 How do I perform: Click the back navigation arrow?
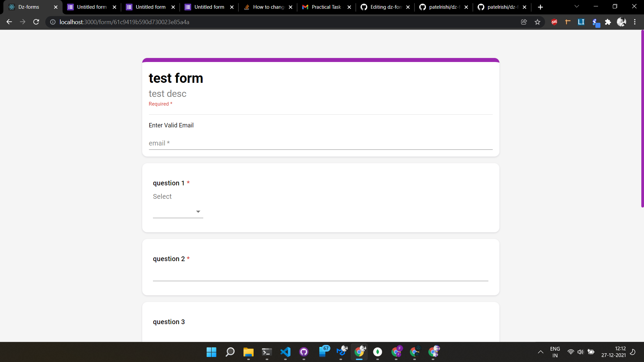click(9, 22)
